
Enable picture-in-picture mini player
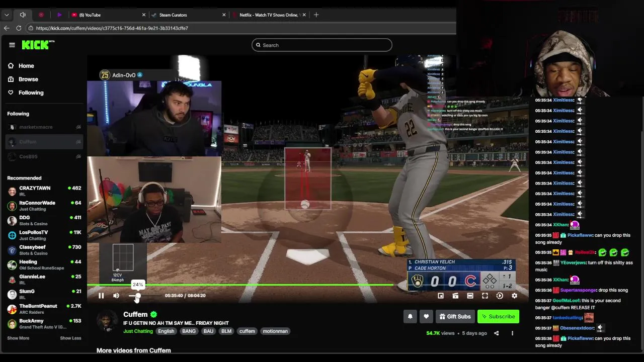441,296
